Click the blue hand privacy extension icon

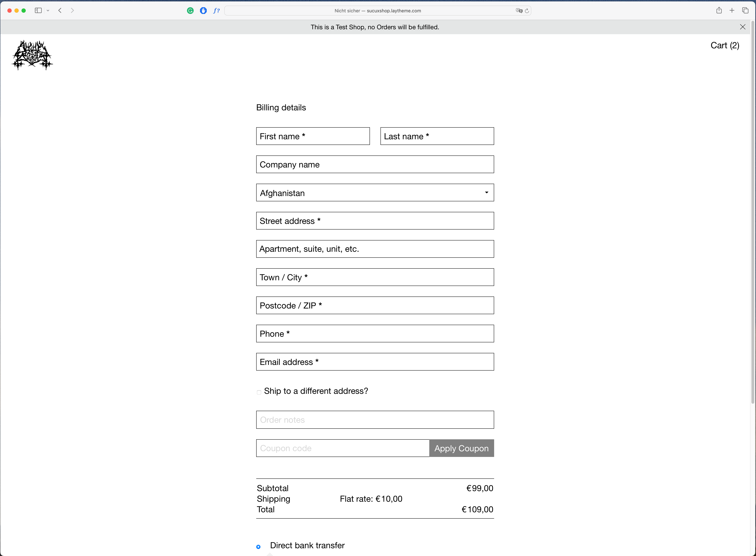coord(203,11)
